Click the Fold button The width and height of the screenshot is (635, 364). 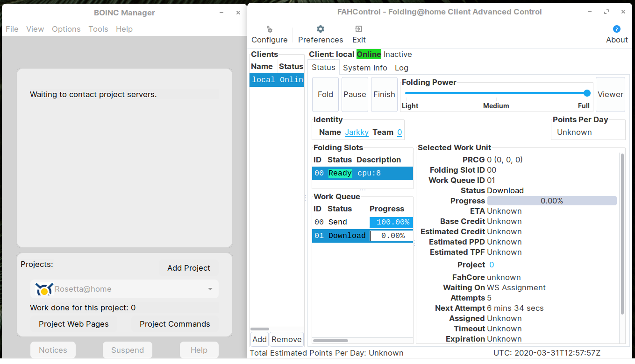coord(325,94)
